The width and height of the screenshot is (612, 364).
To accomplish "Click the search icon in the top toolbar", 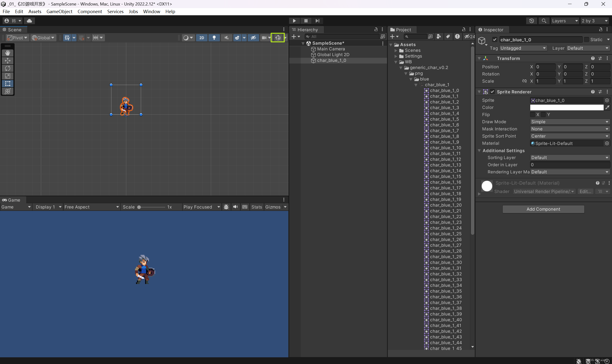I will (544, 21).
